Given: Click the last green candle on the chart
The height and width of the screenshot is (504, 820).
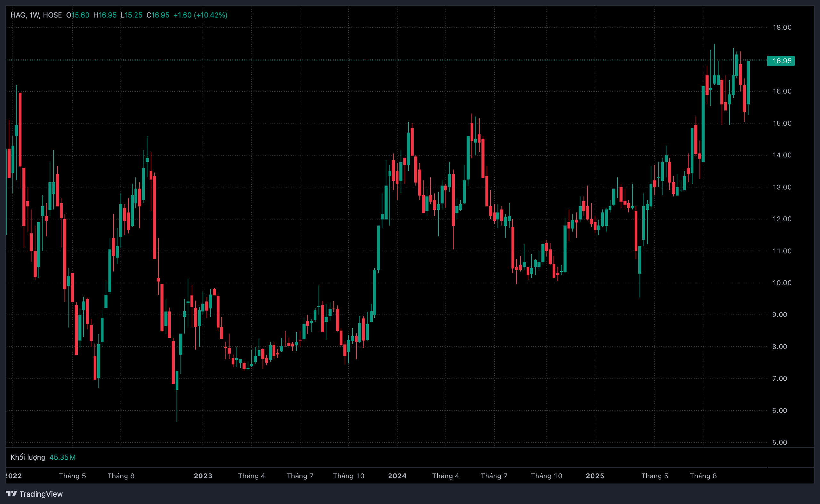Looking at the screenshot, I should click(x=748, y=83).
